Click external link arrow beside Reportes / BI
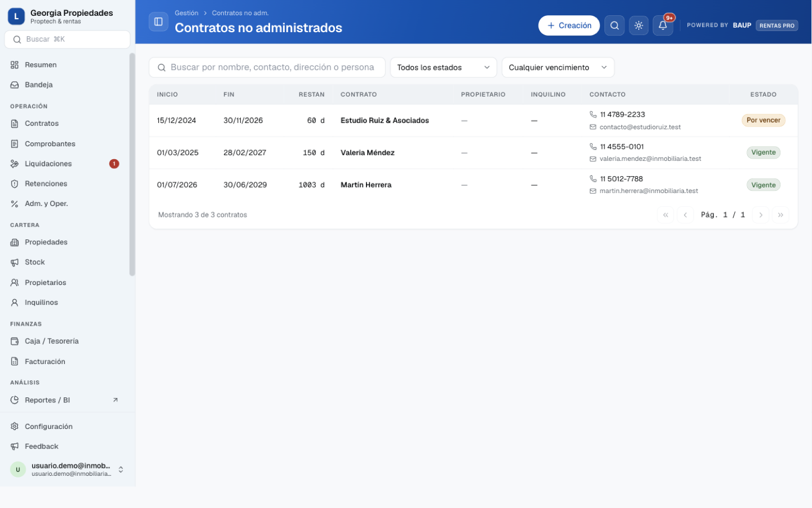This screenshot has width=812, height=508. [116, 400]
